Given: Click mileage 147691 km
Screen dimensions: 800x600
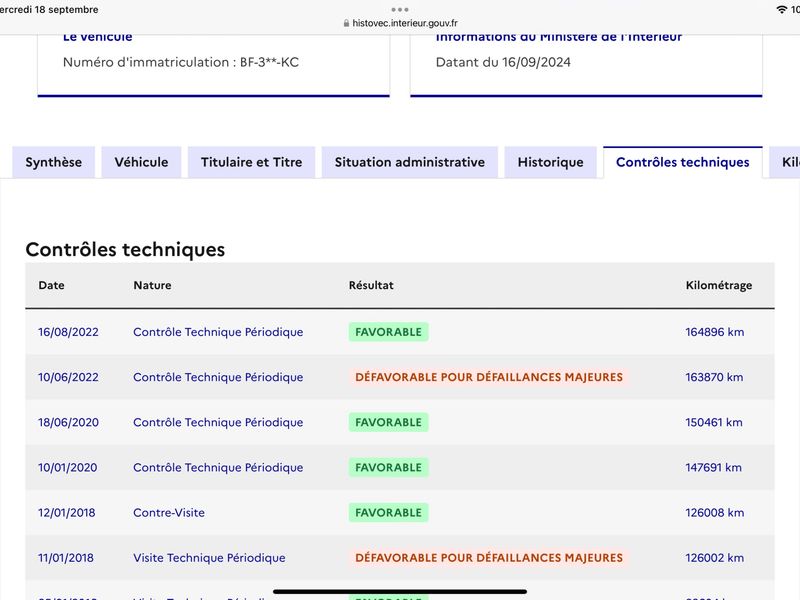Looking at the screenshot, I should [x=713, y=467].
